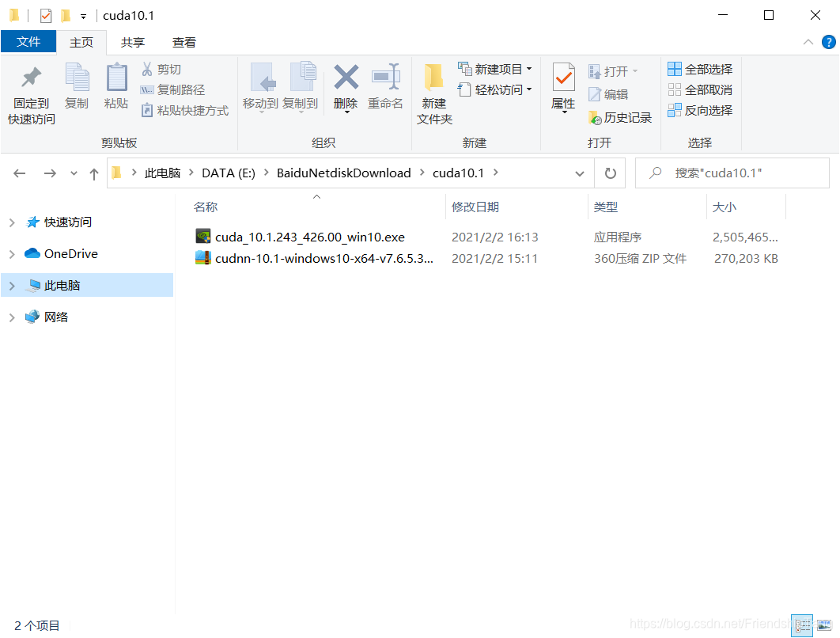
Task: Open quick access toolbar customize dropdown
Action: tap(84, 17)
